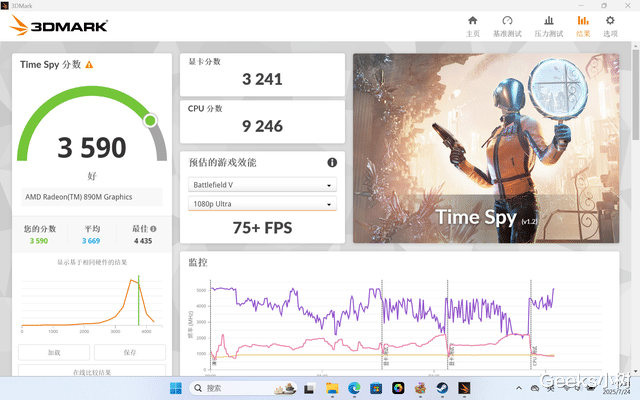The image size is (640, 400).
Task: Click the 加载 load button
Action: 54,352
